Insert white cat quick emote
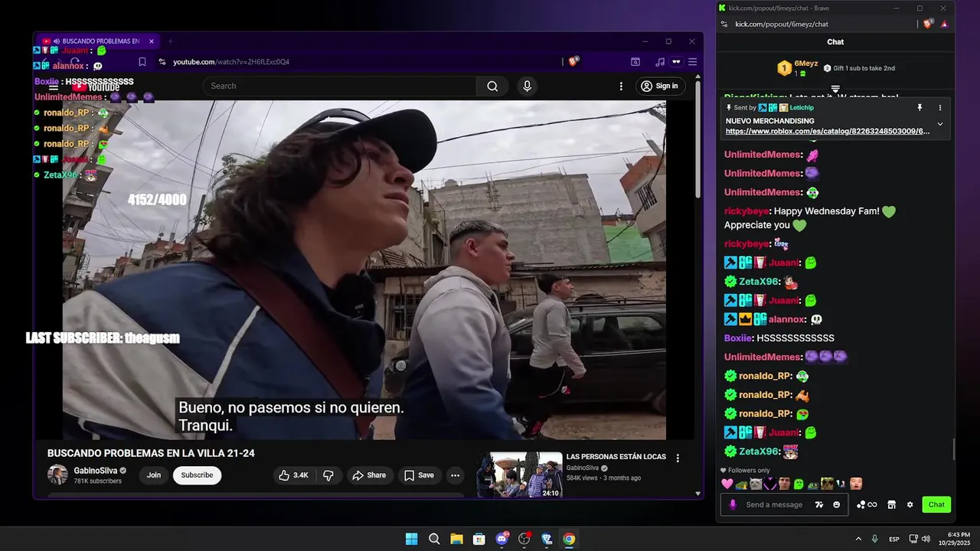The height and width of the screenshot is (551, 980). [755, 484]
